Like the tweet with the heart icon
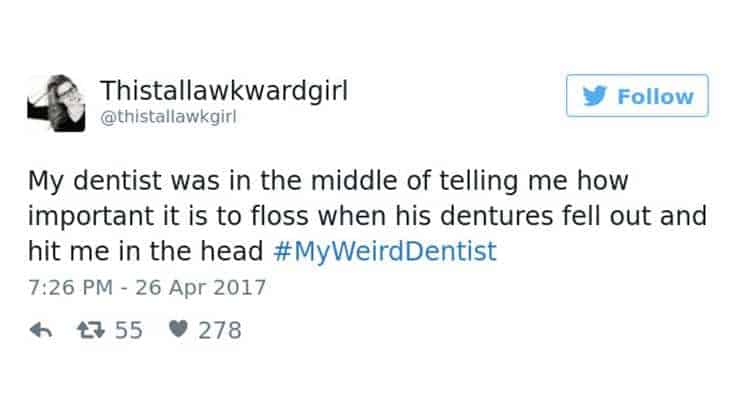 click(x=177, y=329)
